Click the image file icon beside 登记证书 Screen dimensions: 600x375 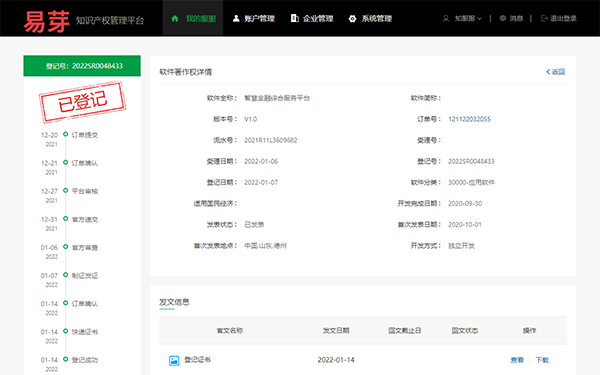tap(174, 360)
